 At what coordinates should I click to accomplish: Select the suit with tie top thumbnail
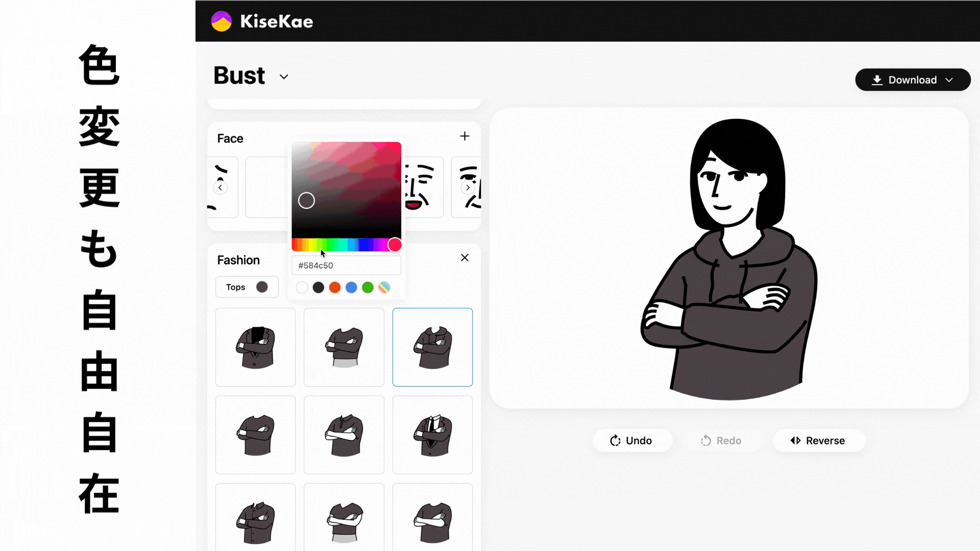click(432, 435)
